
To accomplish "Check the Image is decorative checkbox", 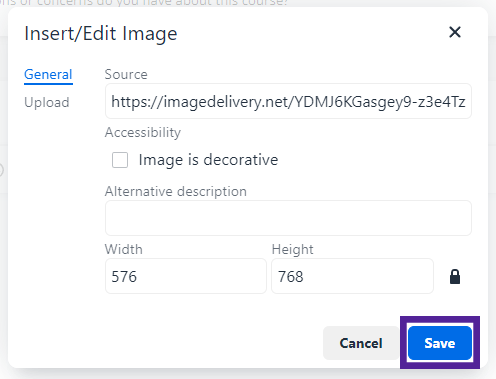I will (x=120, y=160).
